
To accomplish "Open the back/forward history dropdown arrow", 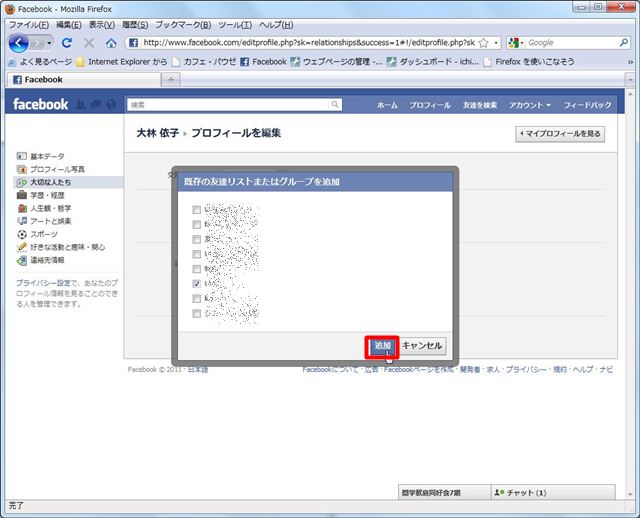I will 49,43.
